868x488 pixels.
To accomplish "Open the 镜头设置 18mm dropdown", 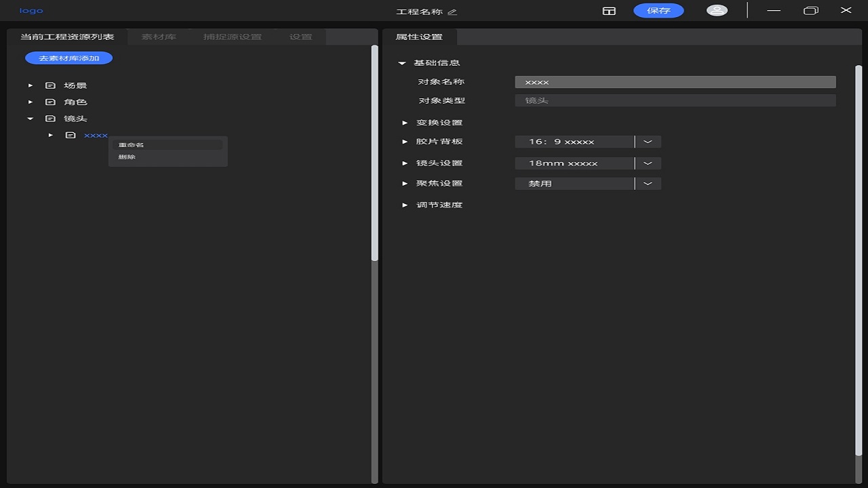I will pyautogui.click(x=648, y=163).
